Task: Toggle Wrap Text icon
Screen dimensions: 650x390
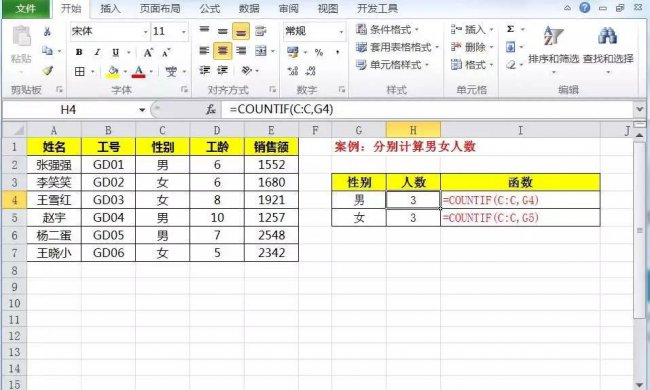Action: pos(260,31)
